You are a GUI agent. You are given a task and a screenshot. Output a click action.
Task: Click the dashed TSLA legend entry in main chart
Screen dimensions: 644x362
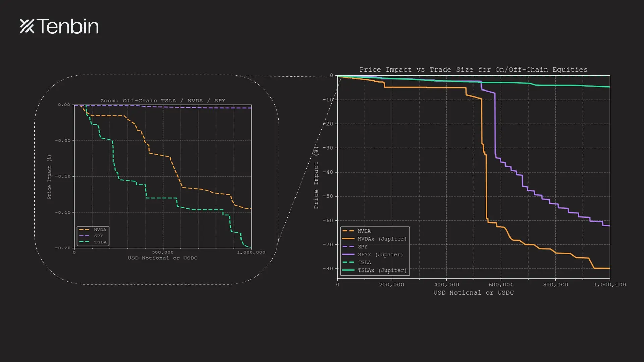[x=364, y=263]
